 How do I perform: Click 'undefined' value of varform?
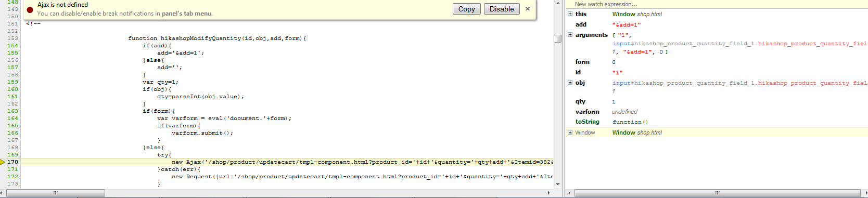pyautogui.click(x=624, y=112)
